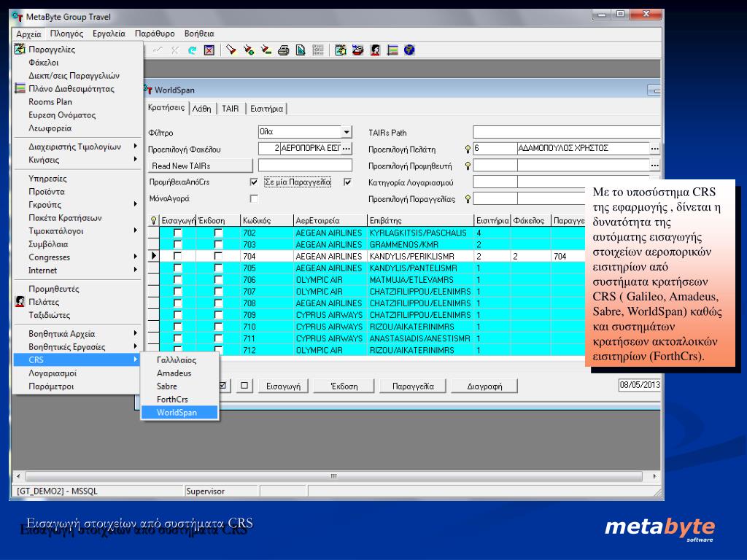Click the lightbulb beside Προεπιλογή Προμηθευτή
747x560 pixels.
tap(468, 166)
